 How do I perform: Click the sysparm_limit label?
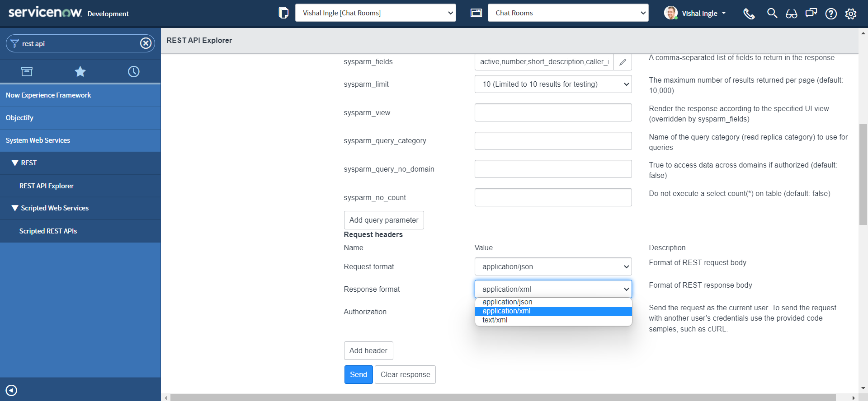coord(366,84)
